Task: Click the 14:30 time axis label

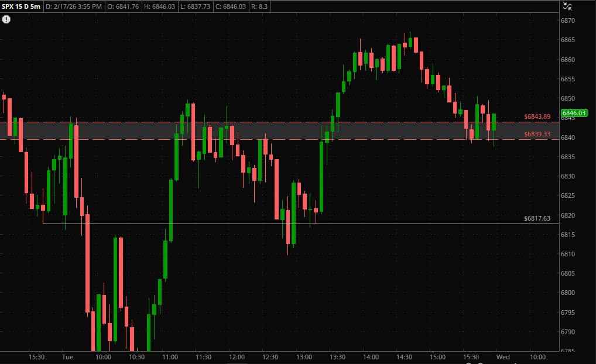Action: pyautogui.click(x=404, y=357)
